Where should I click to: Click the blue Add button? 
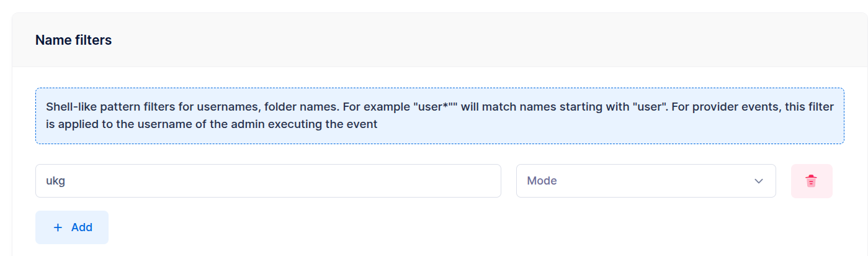point(72,227)
